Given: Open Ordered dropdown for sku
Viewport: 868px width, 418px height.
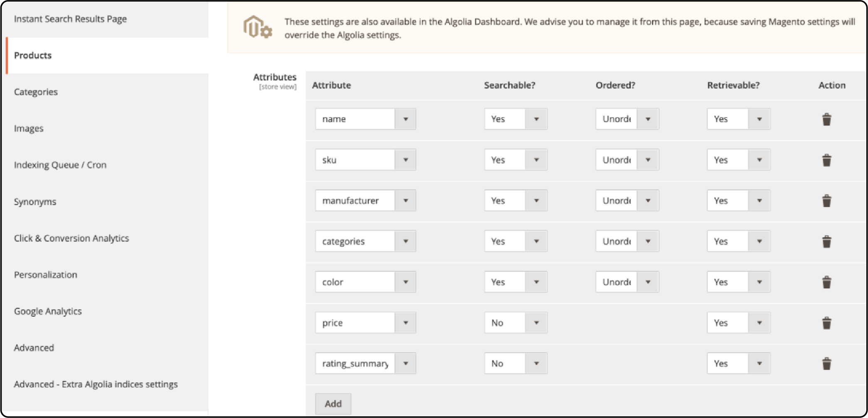Looking at the screenshot, I should tap(627, 160).
